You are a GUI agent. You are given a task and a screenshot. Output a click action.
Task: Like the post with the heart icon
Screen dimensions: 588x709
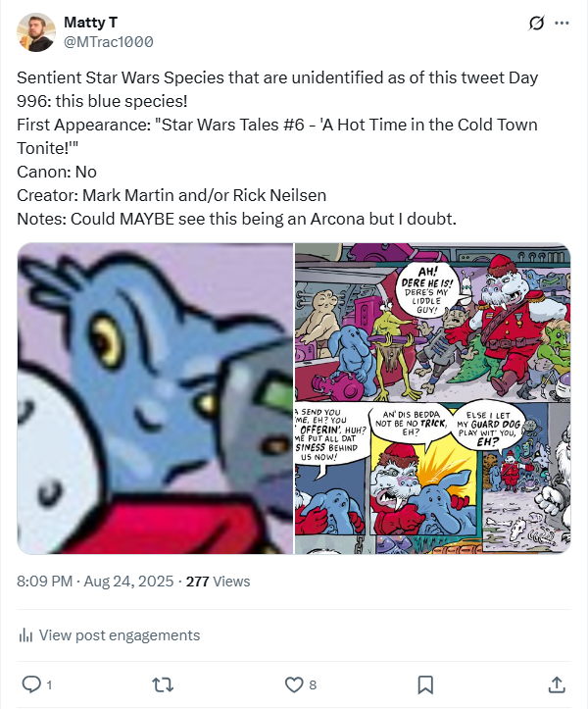(293, 684)
